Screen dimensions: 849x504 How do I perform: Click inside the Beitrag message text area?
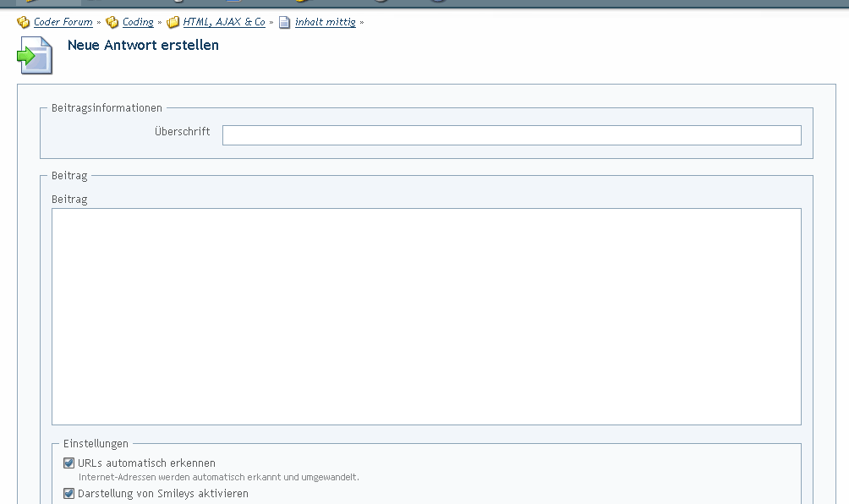[426, 316]
